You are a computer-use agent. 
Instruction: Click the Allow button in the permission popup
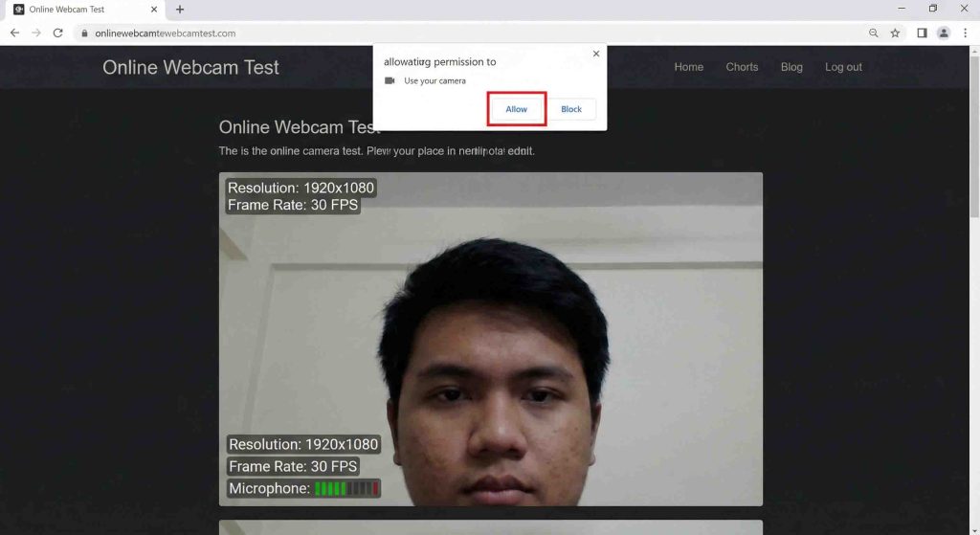tap(516, 109)
